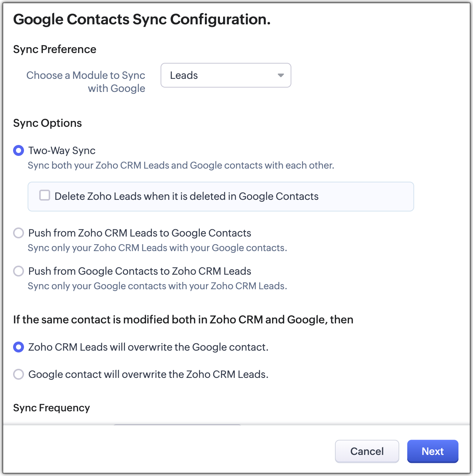Viewport: 473px width, 476px height.
Task: Click the arrow in the module selector
Action: coord(280,75)
